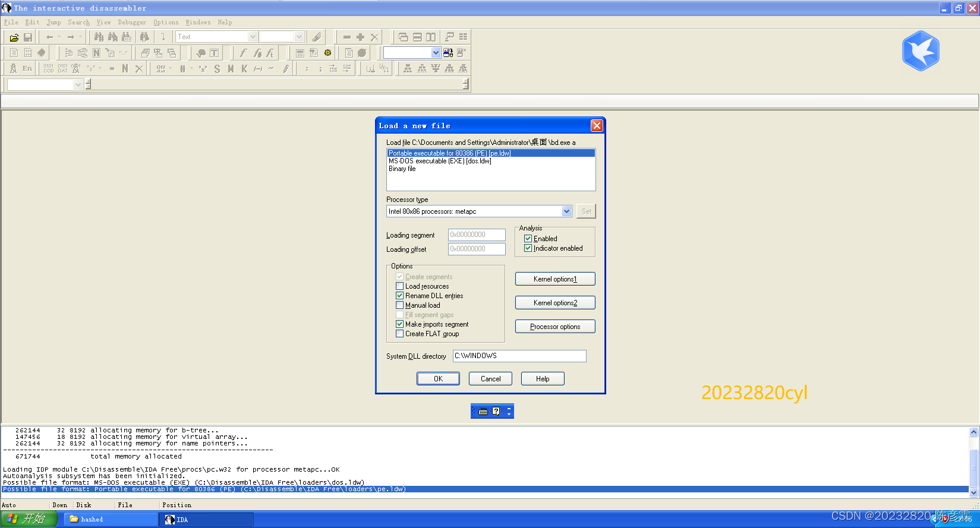Image resolution: width=980 pixels, height=528 pixels.
Task: Open the empty dropdown right of Text
Action: coord(299,37)
